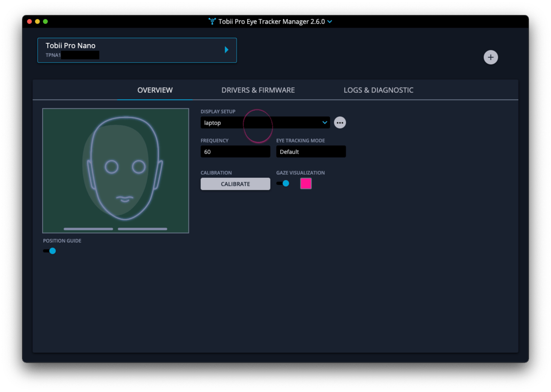Add a new eye tracker with plus icon
Viewport: 551px width, 392px height.
pyautogui.click(x=490, y=57)
